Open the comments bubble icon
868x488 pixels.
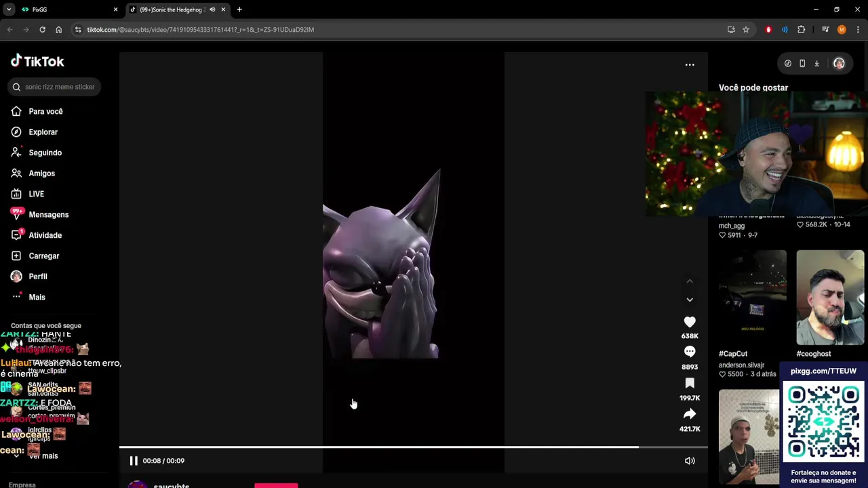tap(690, 352)
